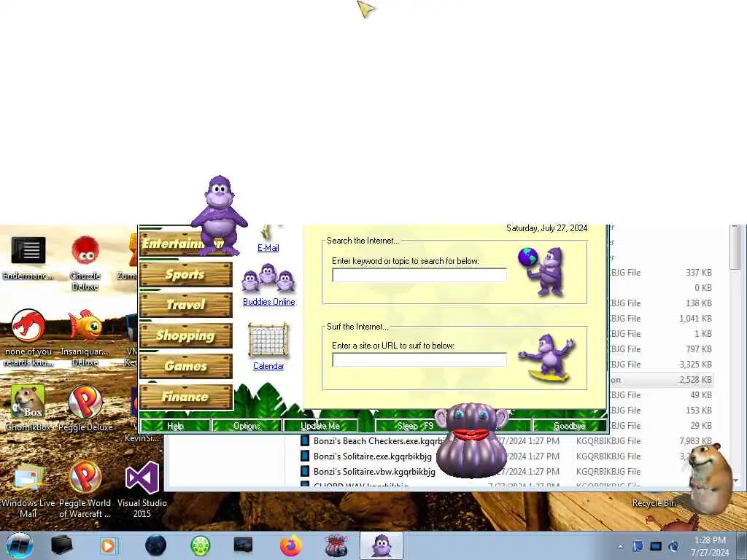Viewport: 747px width, 560px height.
Task: Focus the site or URL input field
Action: coord(419,359)
